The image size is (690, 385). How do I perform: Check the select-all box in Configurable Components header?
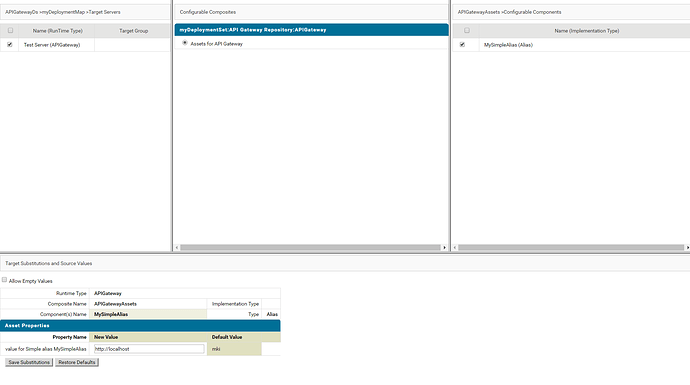click(x=467, y=30)
